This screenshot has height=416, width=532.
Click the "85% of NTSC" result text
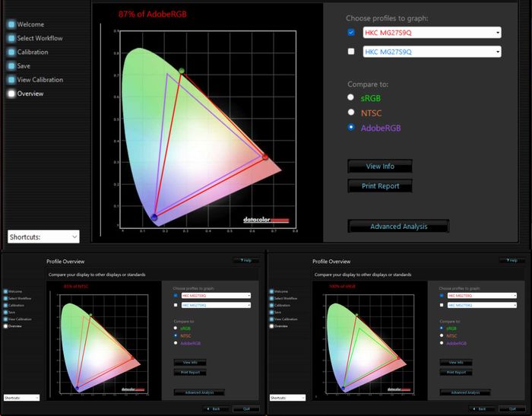point(76,286)
